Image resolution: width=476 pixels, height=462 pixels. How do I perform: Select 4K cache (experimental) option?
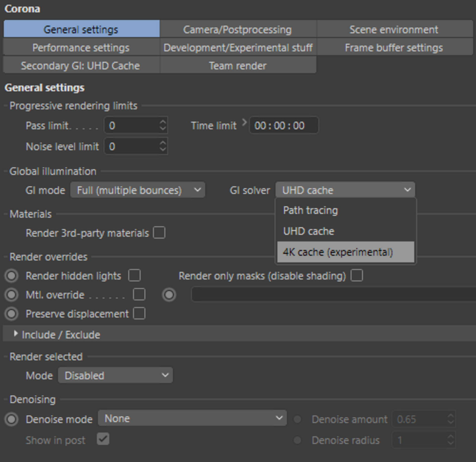pos(346,252)
